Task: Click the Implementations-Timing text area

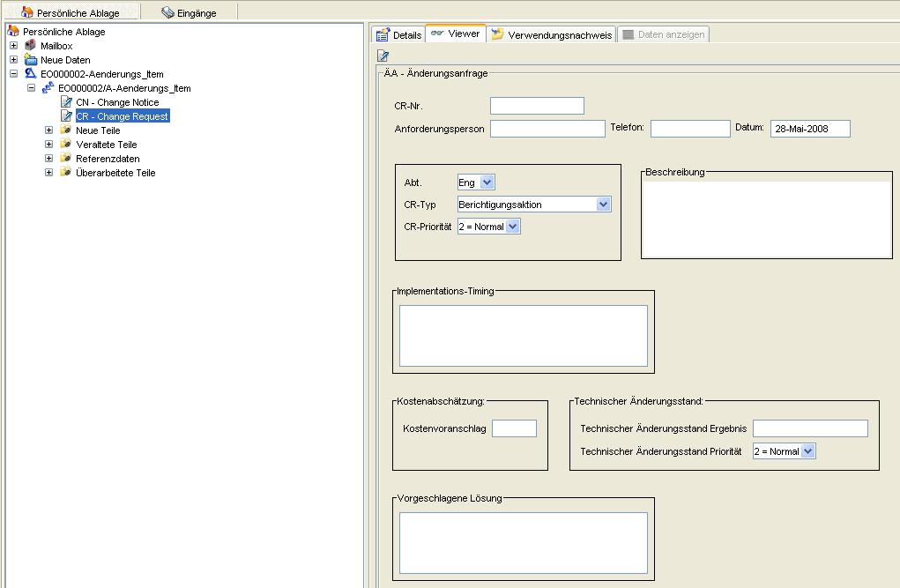Action: [524, 335]
